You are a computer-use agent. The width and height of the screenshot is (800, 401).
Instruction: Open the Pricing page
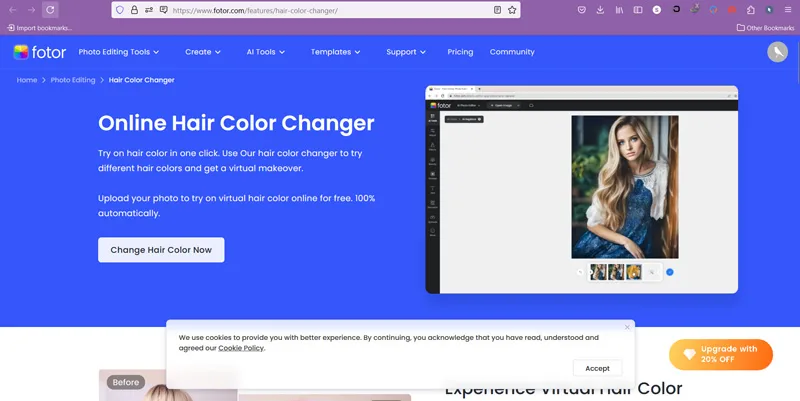click(x=460, y=52)
